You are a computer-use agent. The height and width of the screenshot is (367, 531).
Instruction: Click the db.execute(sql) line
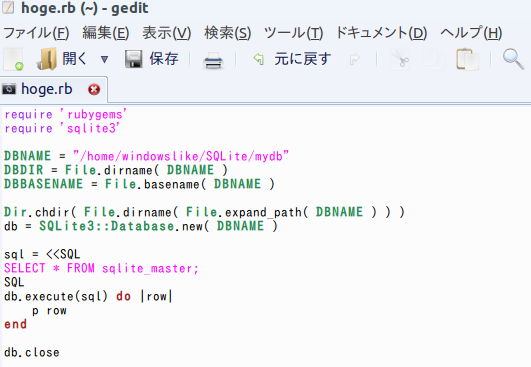(x=88, y=296)
